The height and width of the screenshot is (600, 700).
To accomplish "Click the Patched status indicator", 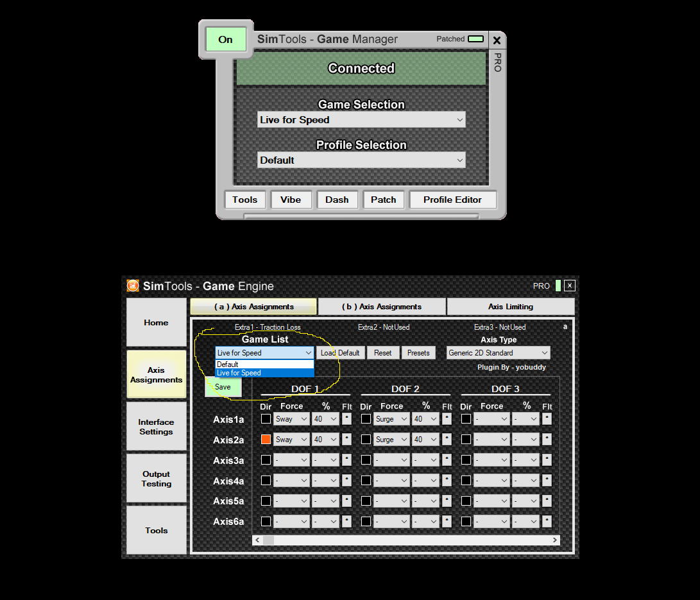I will [x=475, y=39].
